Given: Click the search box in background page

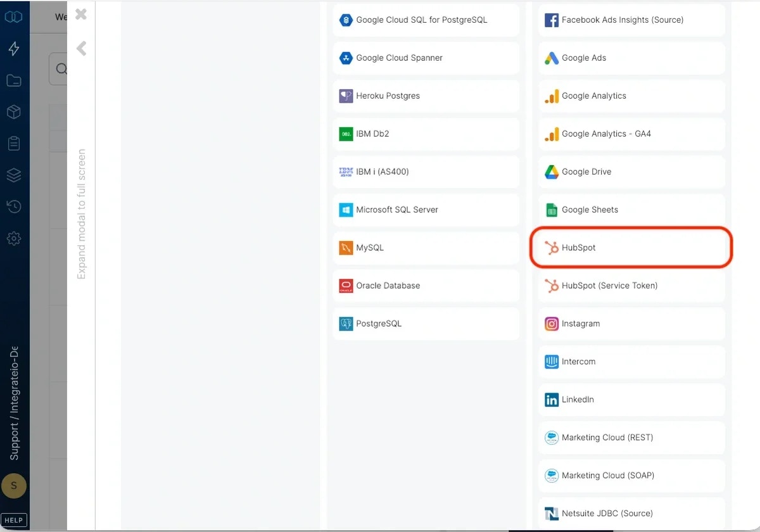Looking at the screenshot, I should point(58,68).
